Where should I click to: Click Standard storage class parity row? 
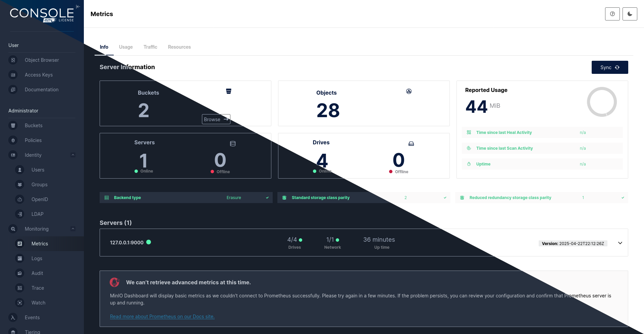point(364,198)
